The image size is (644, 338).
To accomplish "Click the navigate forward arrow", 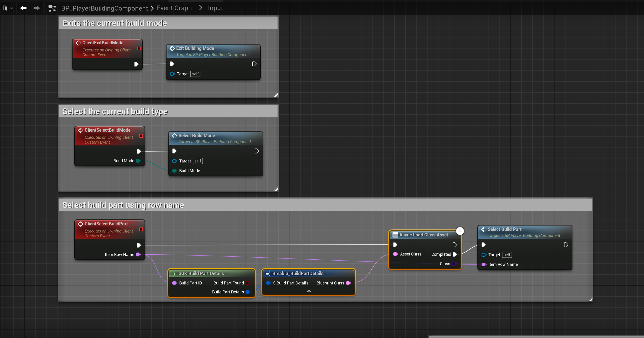I will point(37,8).
